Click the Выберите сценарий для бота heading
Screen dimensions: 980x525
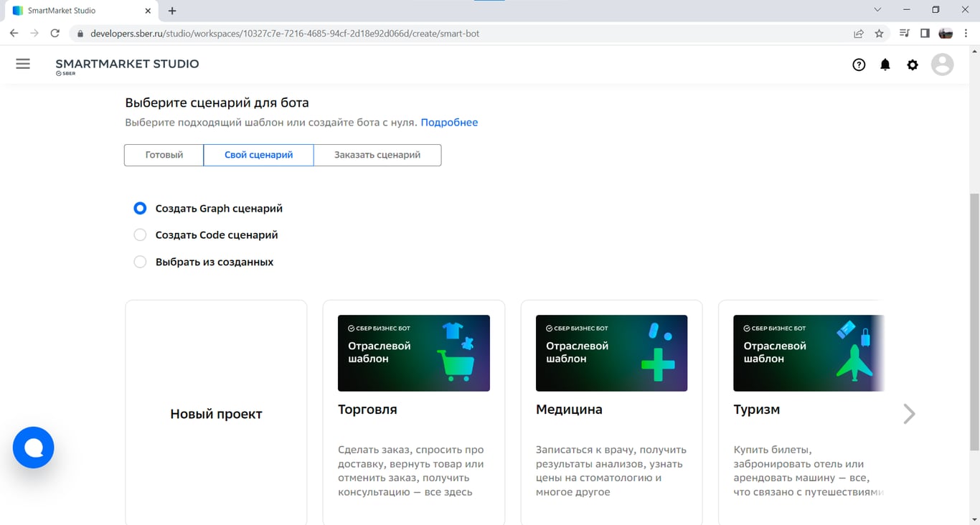(217, 103)
